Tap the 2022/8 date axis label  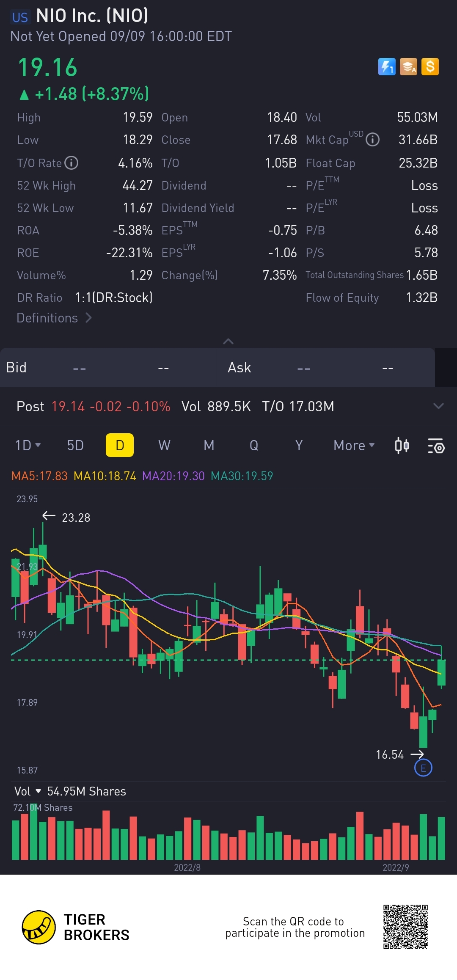187,867
